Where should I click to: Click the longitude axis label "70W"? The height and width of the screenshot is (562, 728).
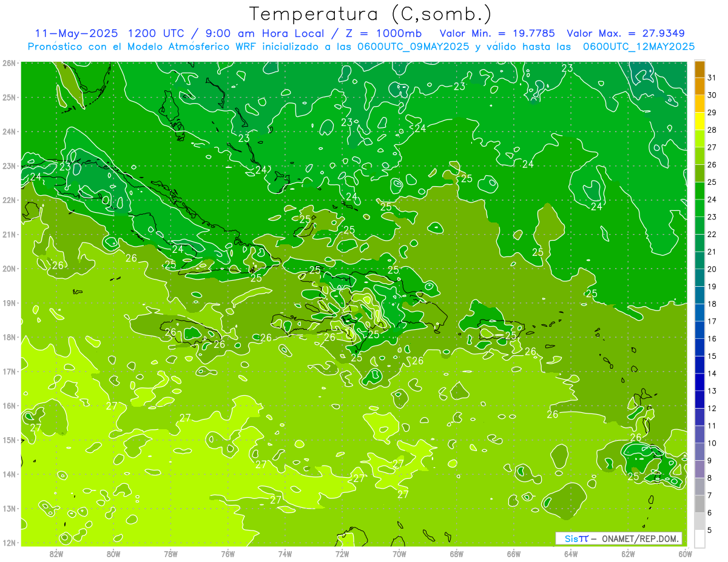coord(399,554)
